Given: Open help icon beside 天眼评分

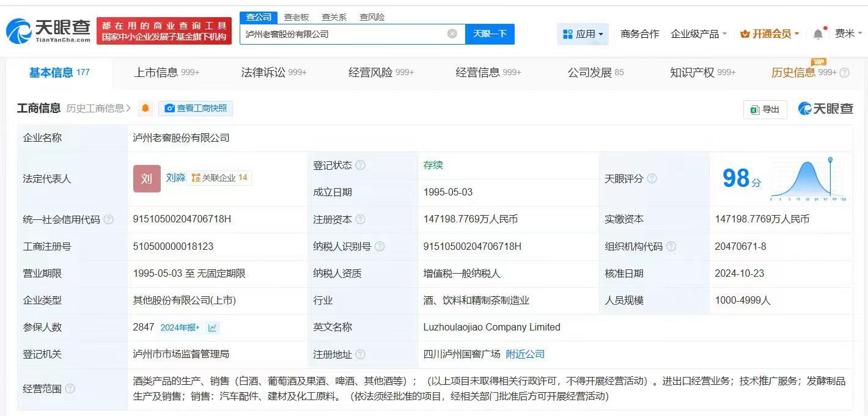Looking at the screenshot, I should click(x=652, y=179).
